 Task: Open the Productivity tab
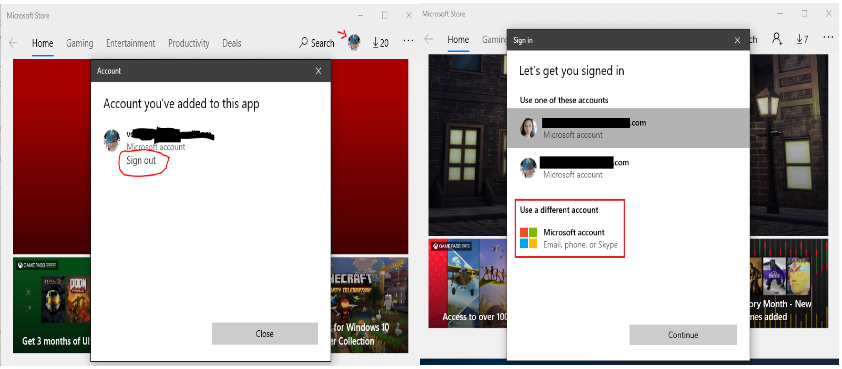(x=188, y=43)
